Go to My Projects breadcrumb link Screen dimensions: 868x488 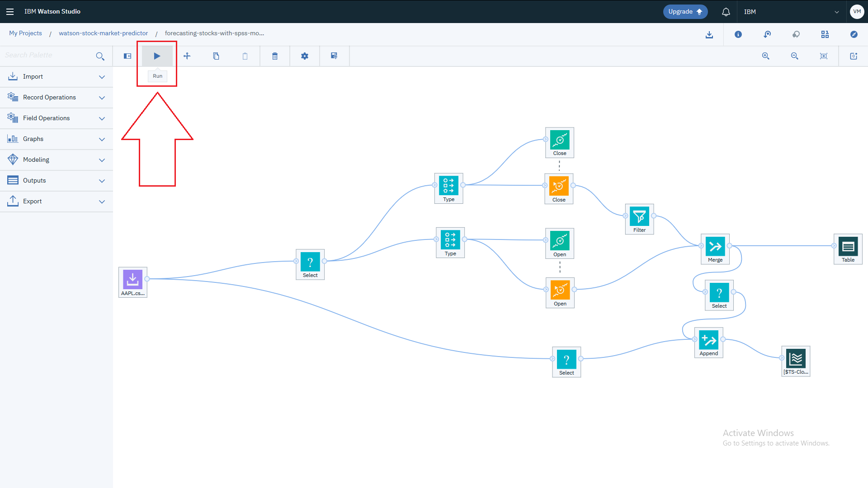click(x=25, y=33)
